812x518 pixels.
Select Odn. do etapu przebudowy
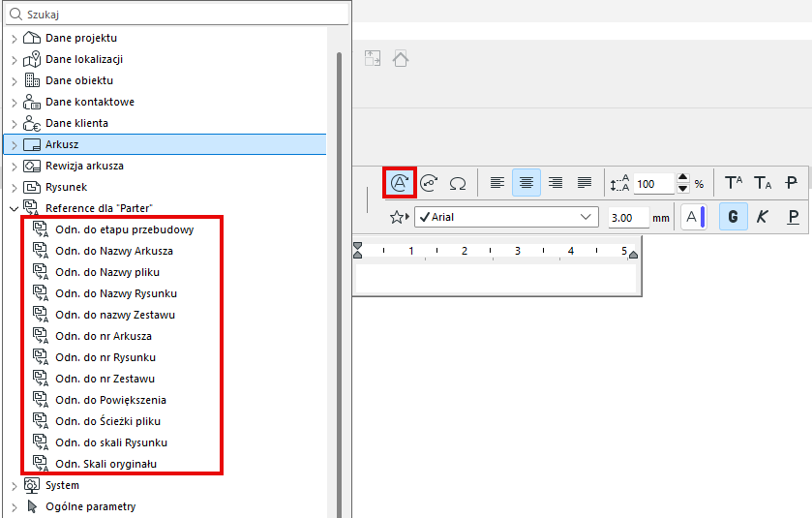pos(124,229)
